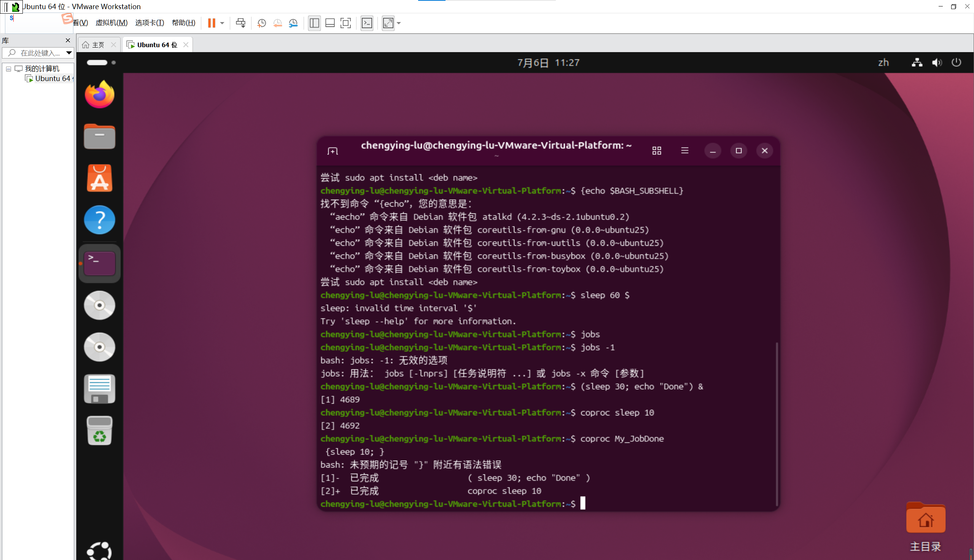Restore down the VMware Workstation window

[x=953, y=6]
